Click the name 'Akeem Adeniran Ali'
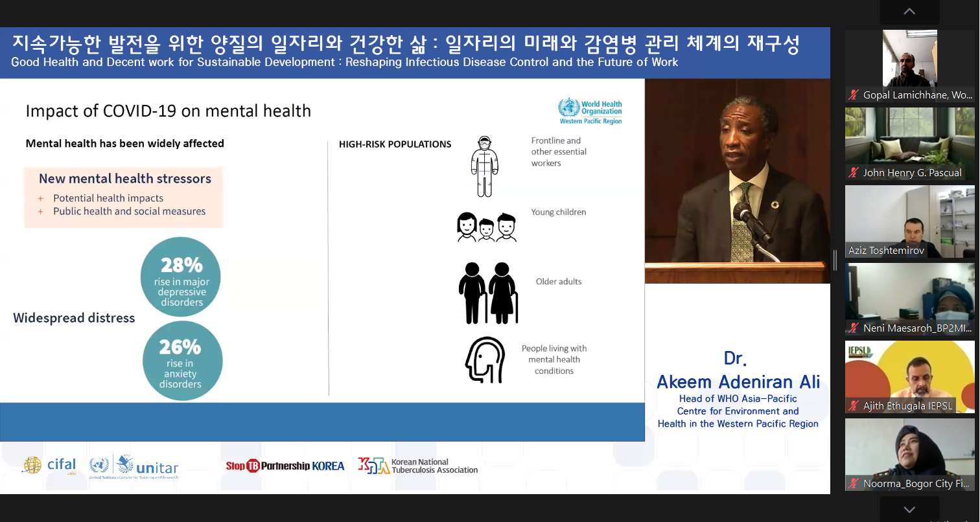This screenshot has width=980, height=522. [x=738, y=382]
